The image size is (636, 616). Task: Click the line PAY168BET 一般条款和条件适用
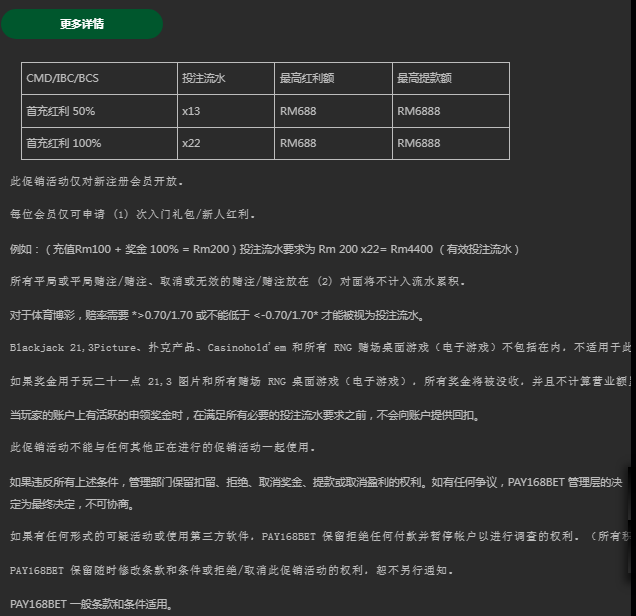(x=91, y=604)
